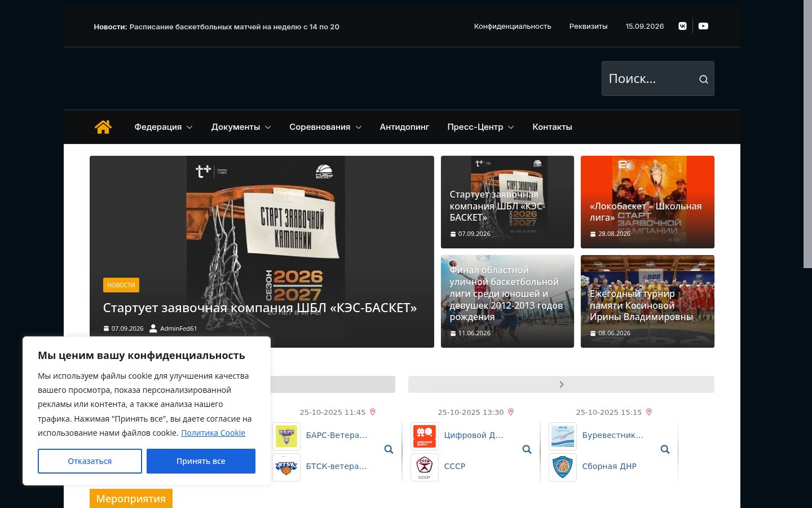Image resolution: width=812 pixels, height=508 pixels.
Task: Click the 28.08.2026 date on Локобаскет card
Action: click(x=614, y=234)
